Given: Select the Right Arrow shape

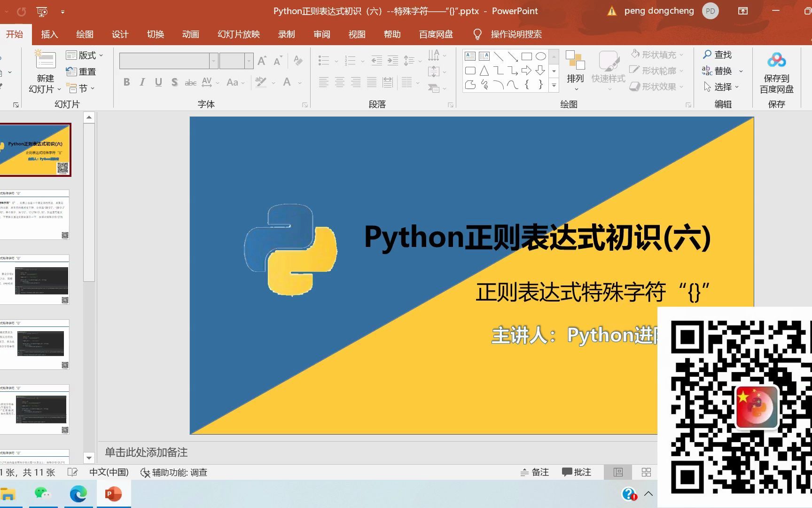Looking at the screenshot, I should pyautogui.click(x=527, y=71).
